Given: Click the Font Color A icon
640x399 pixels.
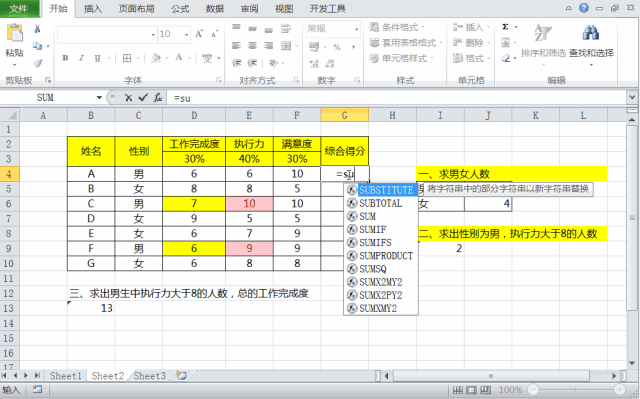Looking at the screenshot, I should click(179, 58).
